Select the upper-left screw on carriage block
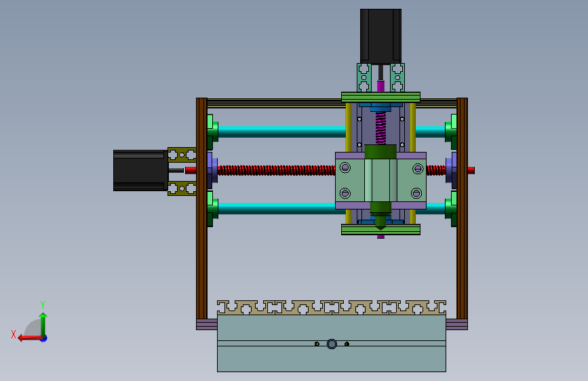 click(x=345, y=167)
